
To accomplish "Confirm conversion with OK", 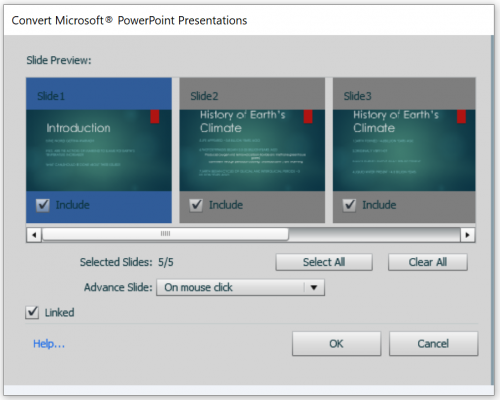I will (x=336, y=344).
